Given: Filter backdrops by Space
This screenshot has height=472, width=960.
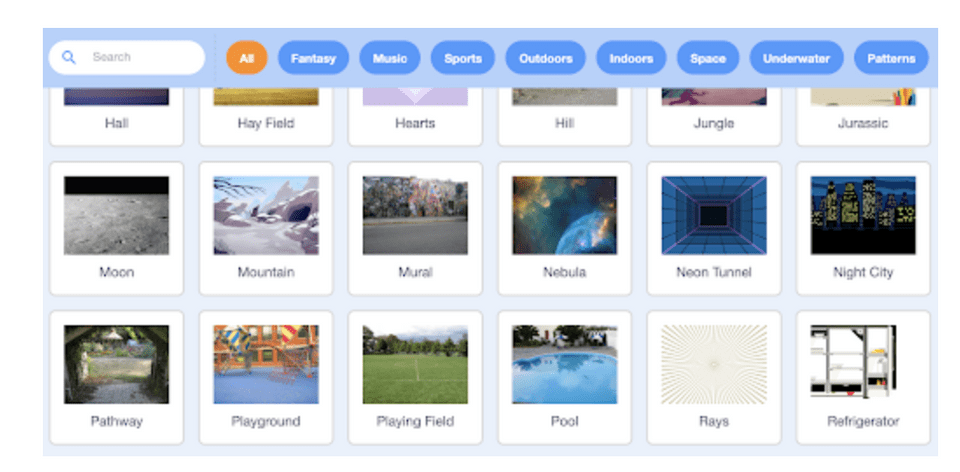Looking at the screenshot, I should (x=708, y=58).
